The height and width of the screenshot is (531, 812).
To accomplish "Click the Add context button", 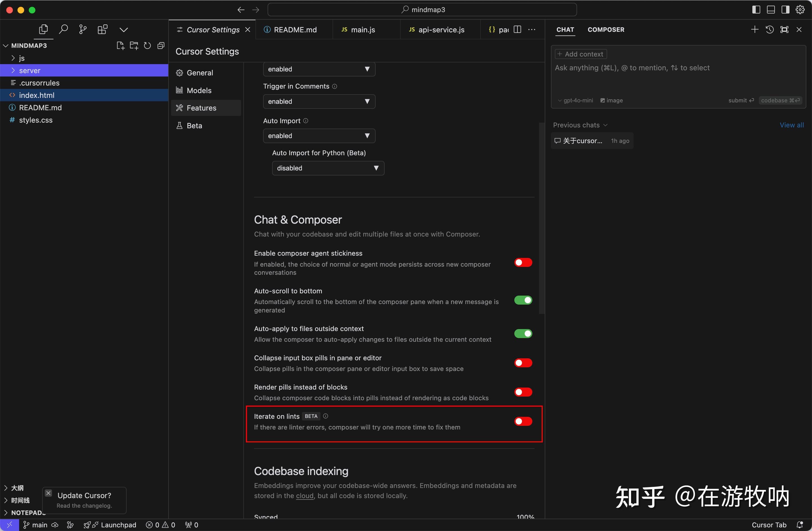I will coord(581,54).
